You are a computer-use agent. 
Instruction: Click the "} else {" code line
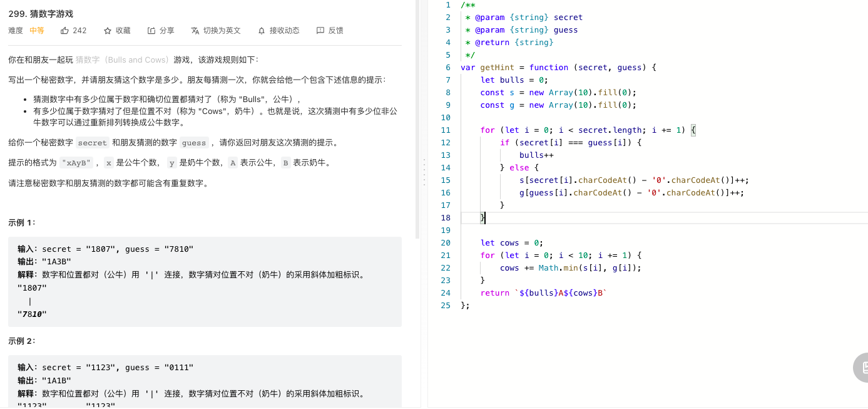pos(519,168)
